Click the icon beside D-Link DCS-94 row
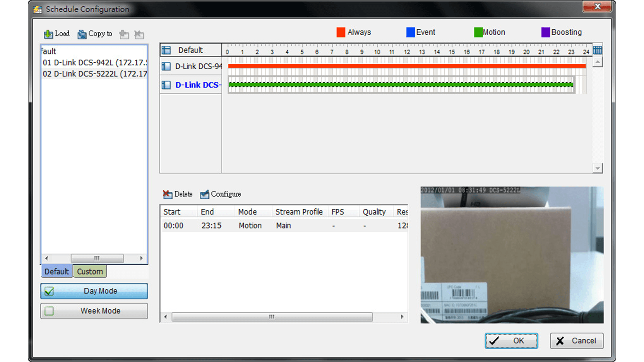644x362 pixels. click(166, 67)
